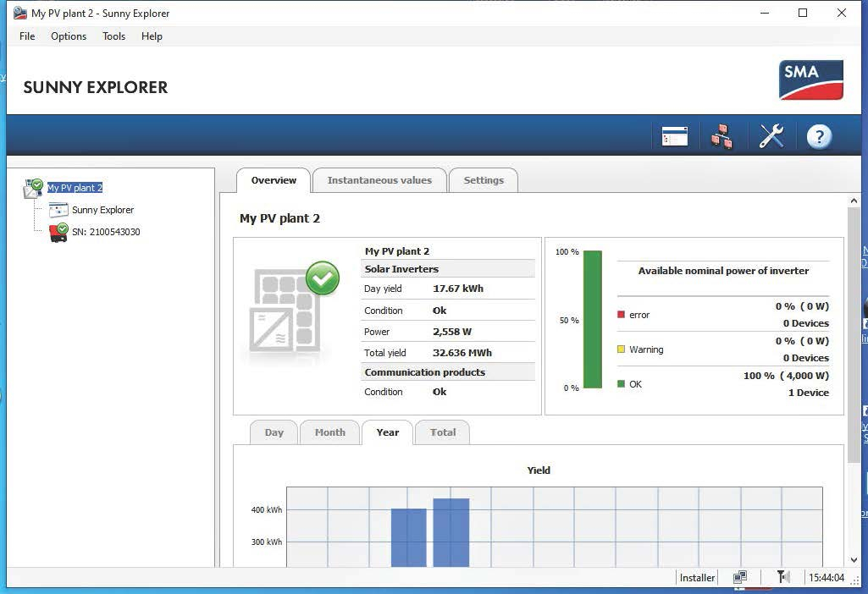Click the scrollbar down arrow
Screen dimensions: 868x594
[x=854, y=560]
